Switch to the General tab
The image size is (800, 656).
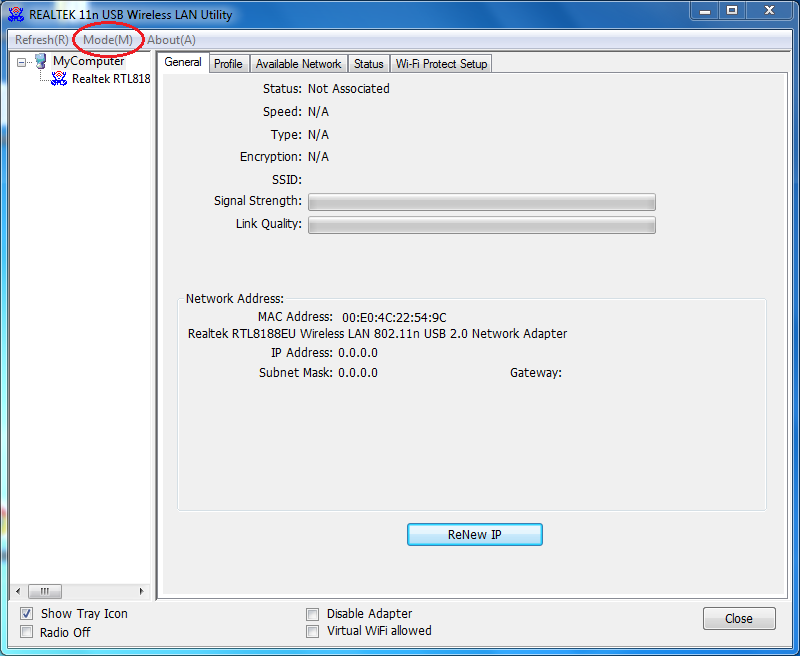[183, 62]
